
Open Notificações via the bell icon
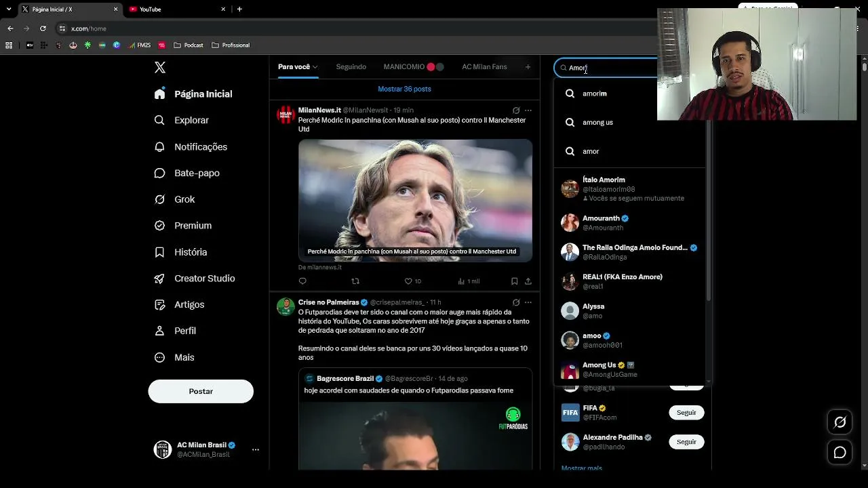pos(159,146)
